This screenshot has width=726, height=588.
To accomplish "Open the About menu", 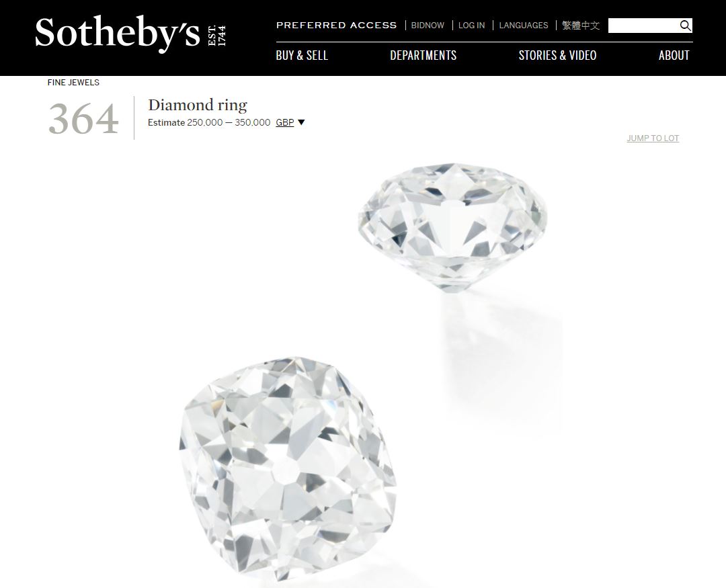I will point(674,56).
